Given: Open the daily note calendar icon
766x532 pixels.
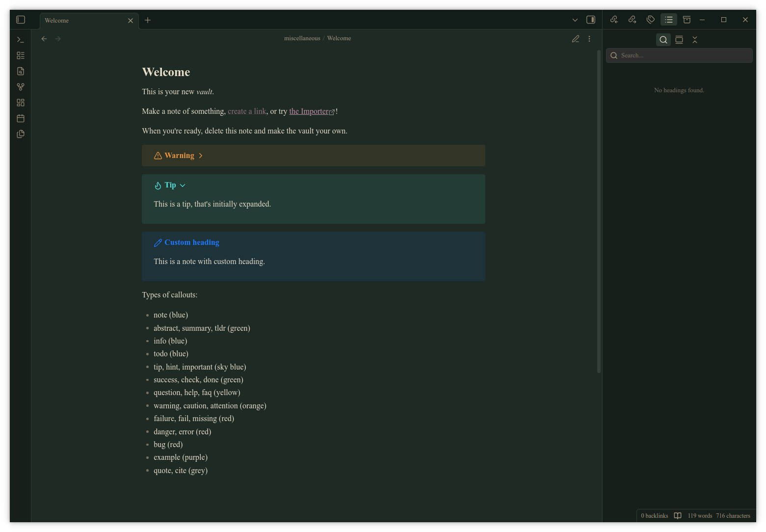Looking at the screenshot, I should (x=21, y=118).
